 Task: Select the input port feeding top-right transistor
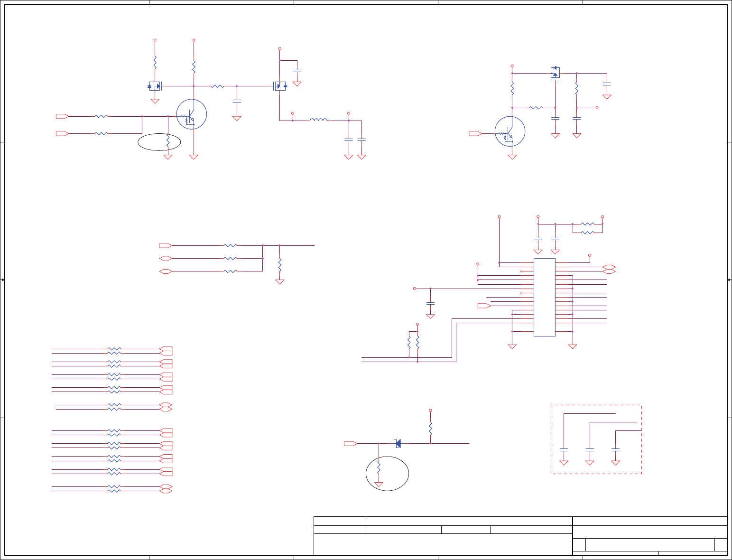[475, 133]
